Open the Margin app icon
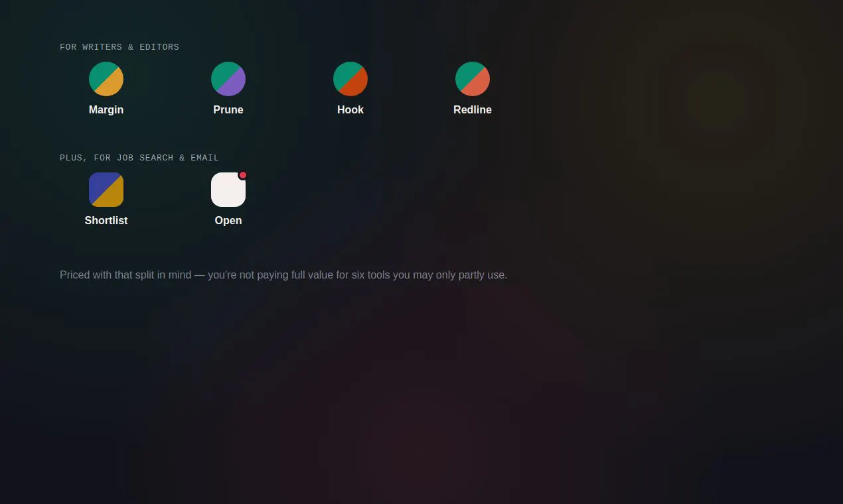Image resolution: width=843 pixels, height=504 pixels. point(106,79)
